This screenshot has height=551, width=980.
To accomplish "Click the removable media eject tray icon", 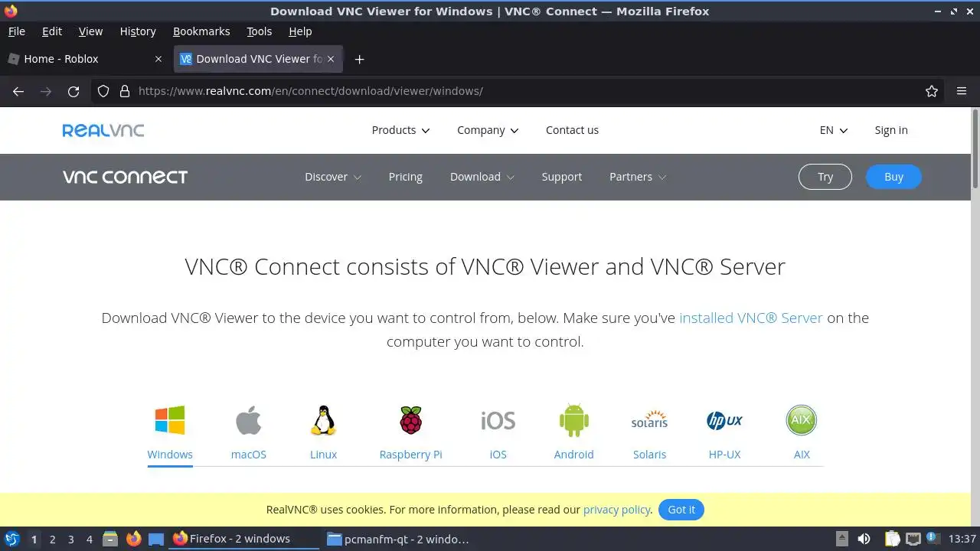I will tap(841, 539).
